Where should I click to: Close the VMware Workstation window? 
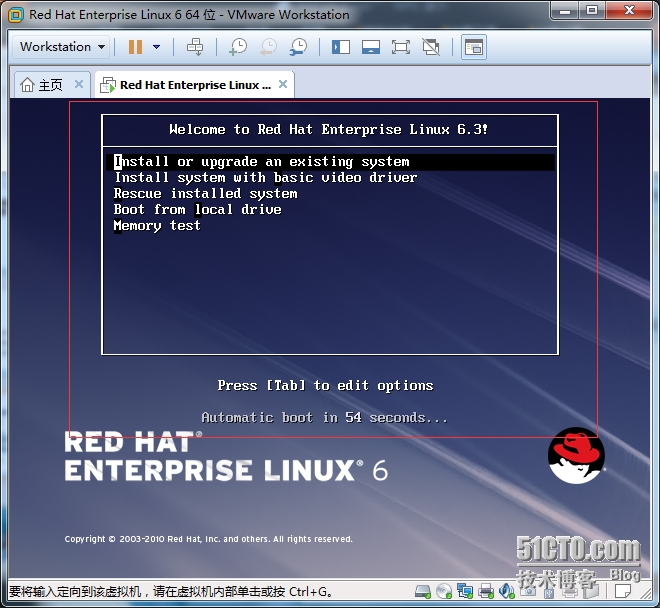point(629,11)
